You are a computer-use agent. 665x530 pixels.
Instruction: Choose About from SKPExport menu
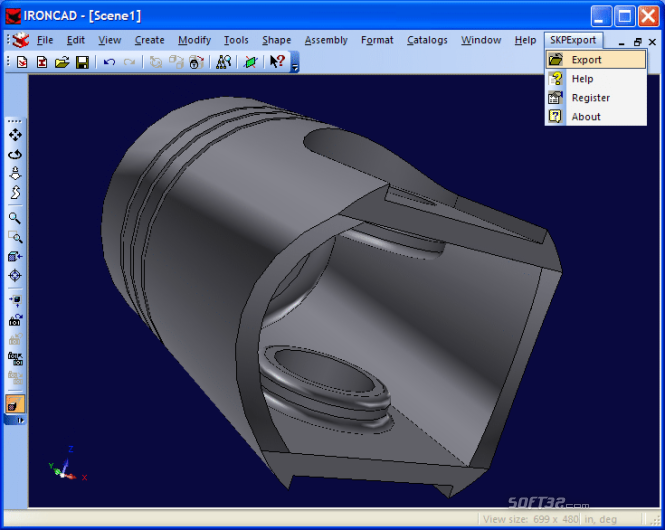pos(596,117)
